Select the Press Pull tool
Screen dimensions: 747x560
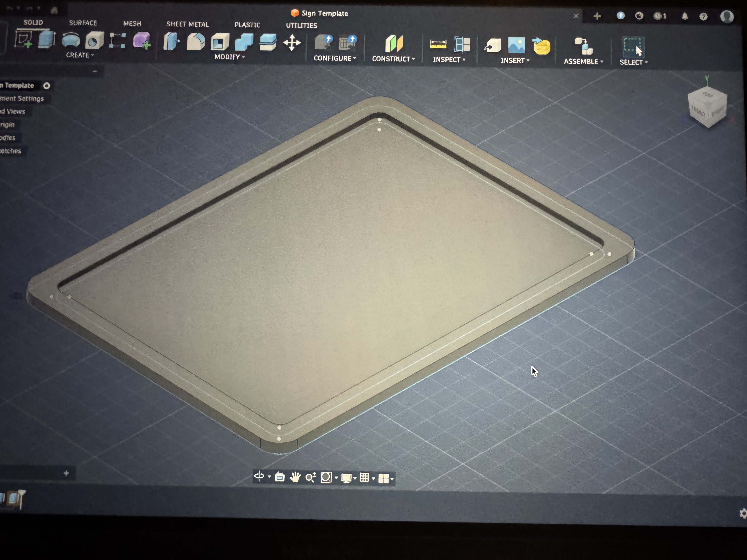click(x=171, y=41)
